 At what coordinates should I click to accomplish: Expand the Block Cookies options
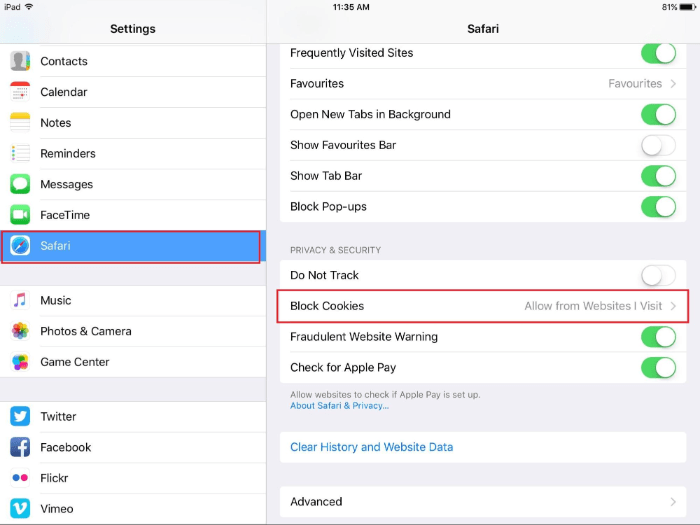483,306
